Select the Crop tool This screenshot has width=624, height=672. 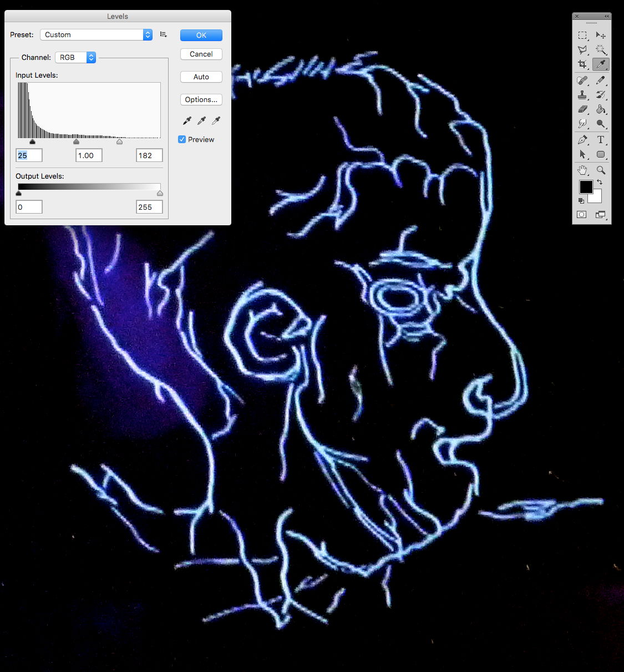pos(582,64)
